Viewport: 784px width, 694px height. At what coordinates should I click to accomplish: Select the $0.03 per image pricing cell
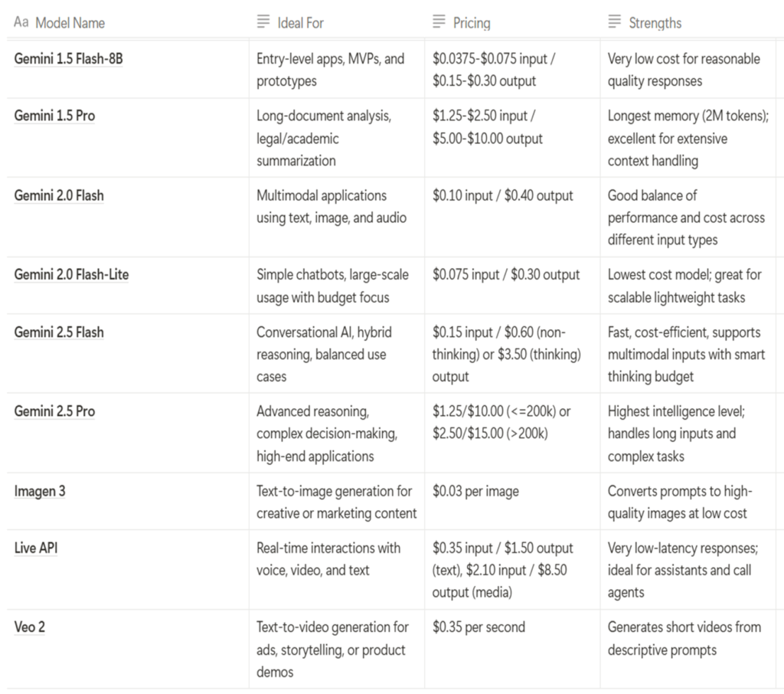[x=512, y=502]
